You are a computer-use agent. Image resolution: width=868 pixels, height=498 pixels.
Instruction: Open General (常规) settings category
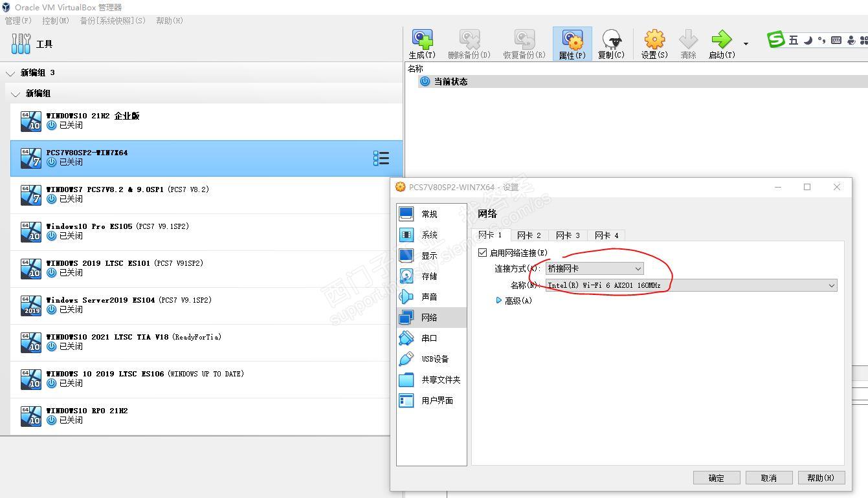click(x=432, y=214)
